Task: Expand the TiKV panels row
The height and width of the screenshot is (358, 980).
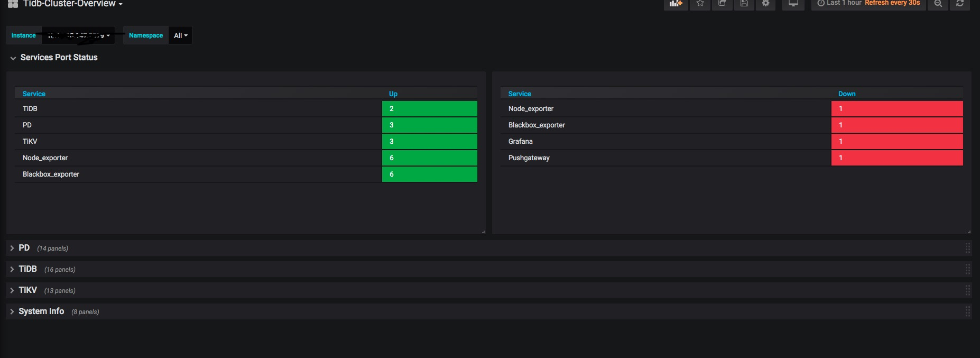Action: pos(27,290)
